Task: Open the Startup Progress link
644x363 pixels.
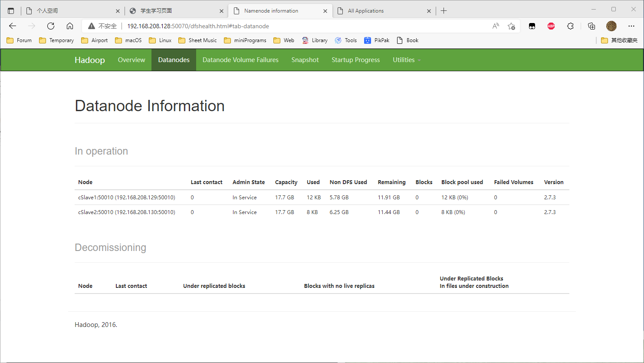Action: [355, 60]
